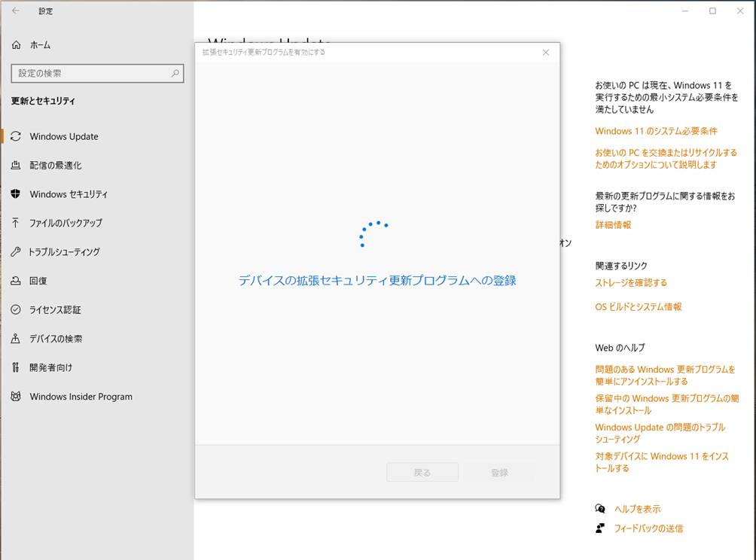This screenshot has height=560, width=756.
Task: Click the Windows Security shield icon
Action: coord(16,194)
